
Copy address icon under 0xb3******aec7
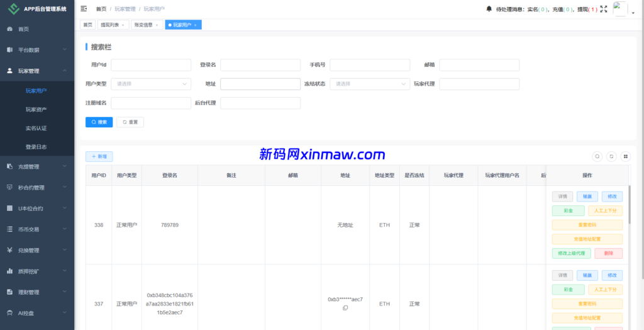[x=345, y=308]
